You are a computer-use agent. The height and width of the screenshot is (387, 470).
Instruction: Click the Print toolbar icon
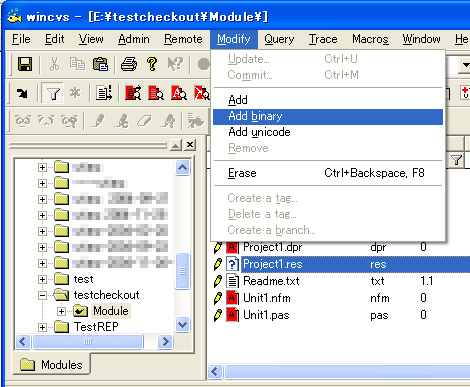click(129, 64)
